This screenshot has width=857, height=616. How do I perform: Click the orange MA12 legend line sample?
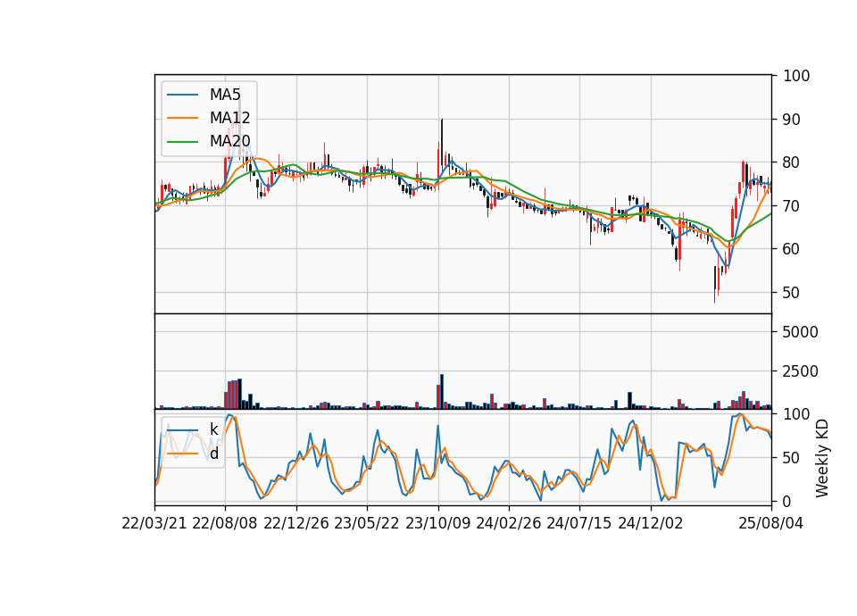coord(182,118)
